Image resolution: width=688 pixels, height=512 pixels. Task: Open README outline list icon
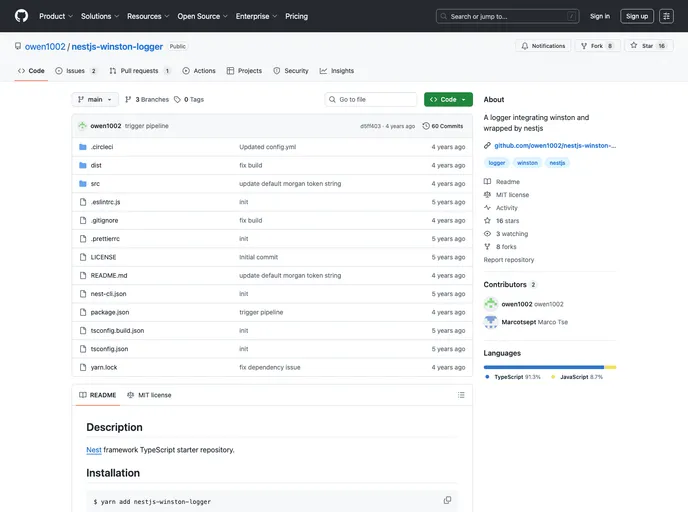click(x=461, y=395)
